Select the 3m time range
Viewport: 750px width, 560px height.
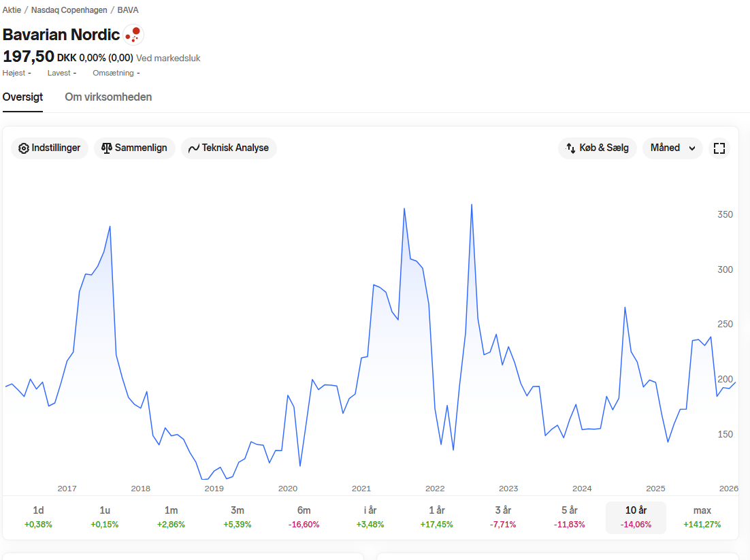(x=238, y=517)
